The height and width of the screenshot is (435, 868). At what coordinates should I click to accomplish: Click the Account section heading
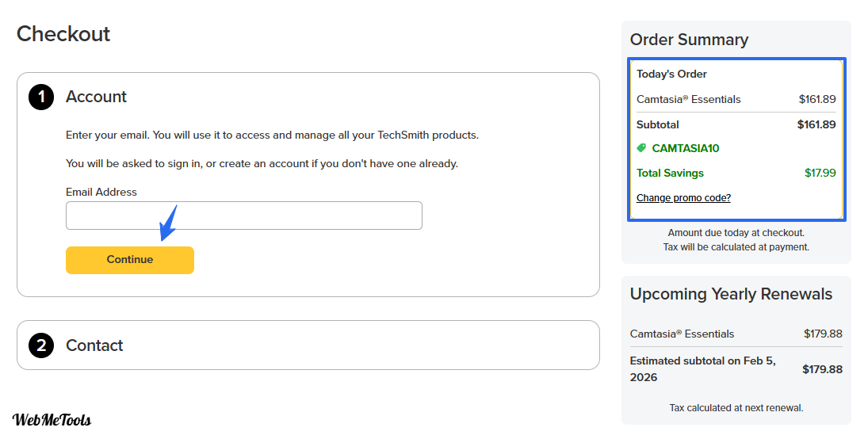[96, 97]
